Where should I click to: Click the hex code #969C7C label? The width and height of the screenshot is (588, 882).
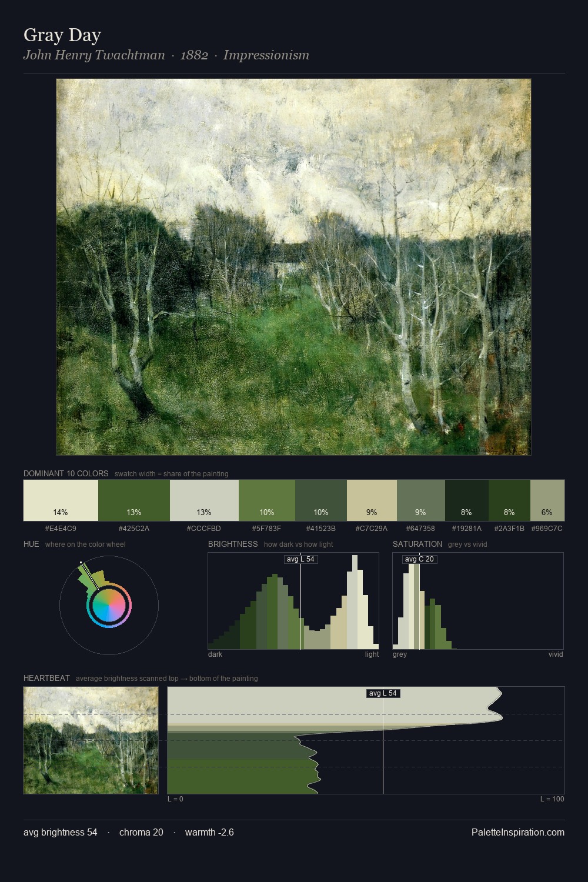click(547, 529)
